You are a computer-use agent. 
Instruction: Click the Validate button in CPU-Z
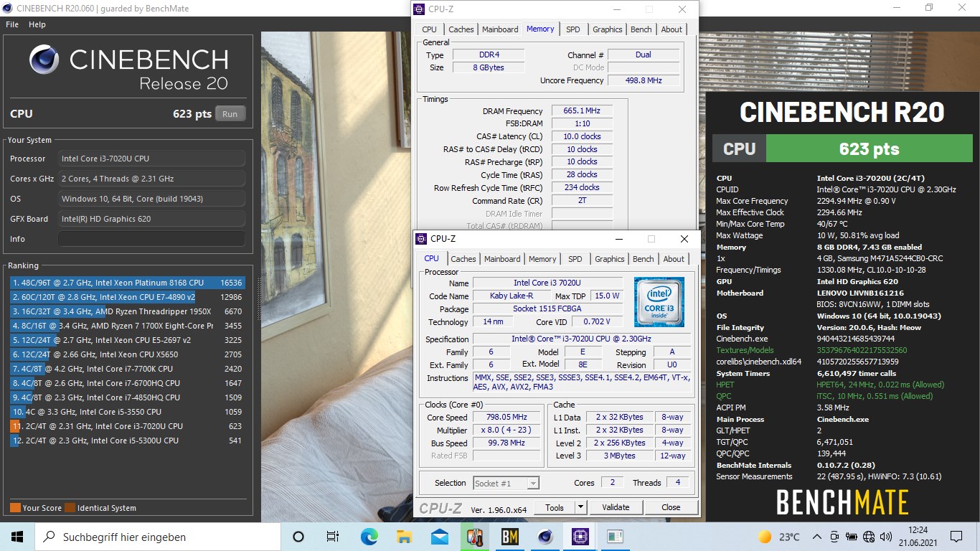(616, 507)
